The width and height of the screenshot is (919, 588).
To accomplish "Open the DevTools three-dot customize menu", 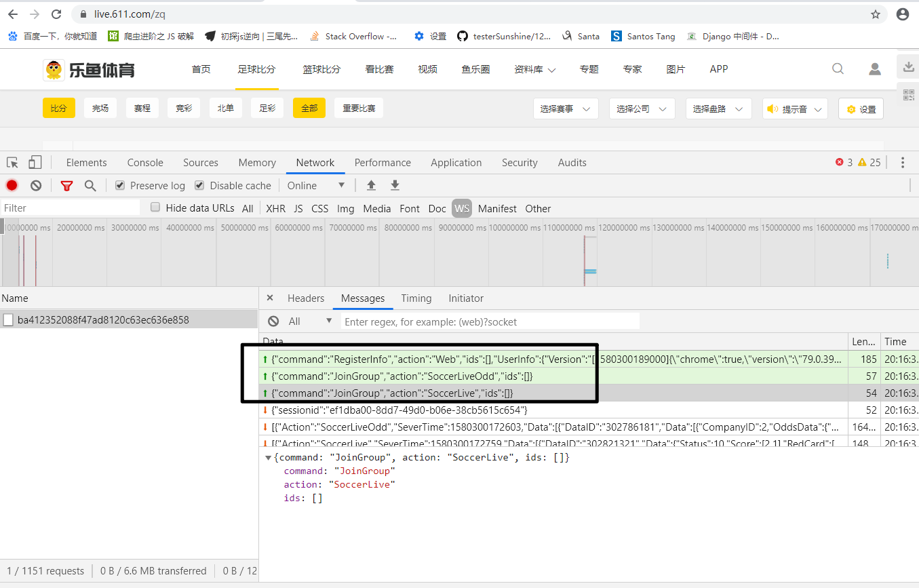I will click(903, 163).
